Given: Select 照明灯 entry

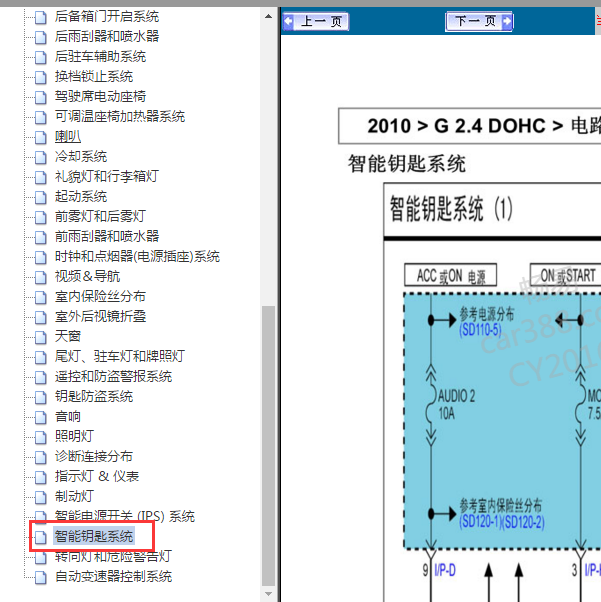Looking at the screenshot, I should [x=74, y=436].
